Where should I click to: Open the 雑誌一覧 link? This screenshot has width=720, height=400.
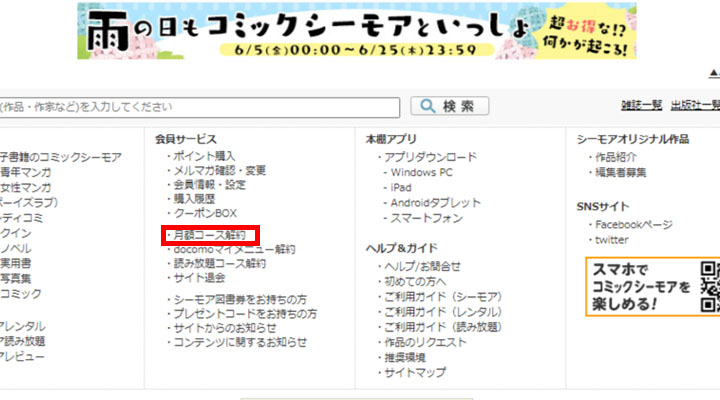pos(641,106)
